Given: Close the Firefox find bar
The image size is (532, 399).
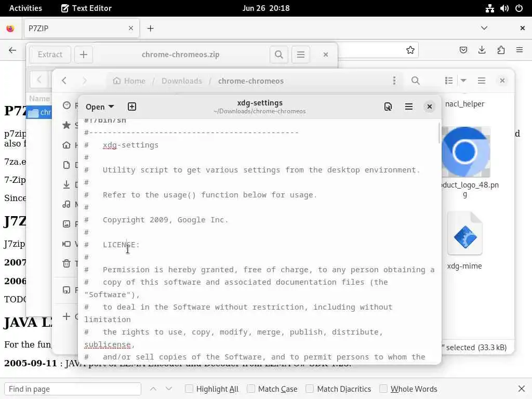Looking at the screenshot, I should pos(522,389).
